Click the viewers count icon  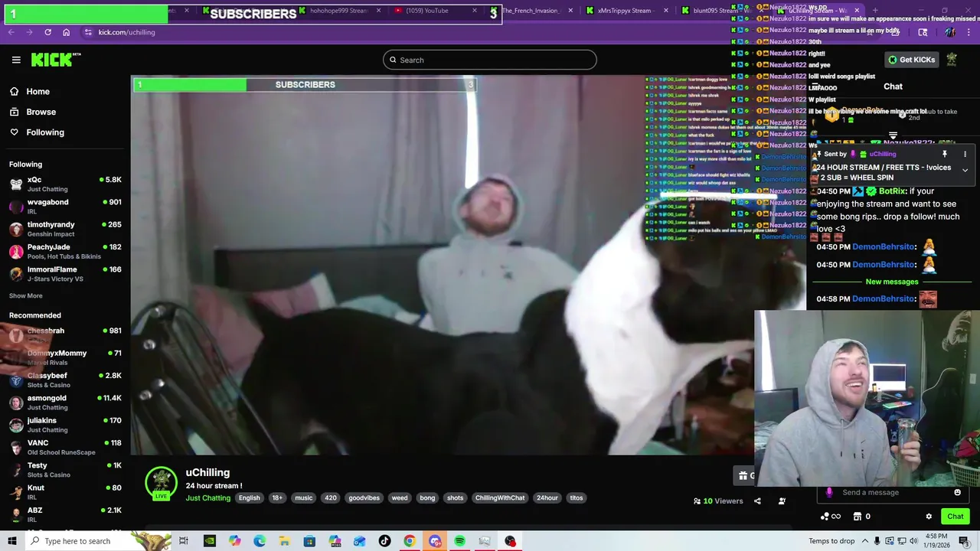tap(697, 501)
